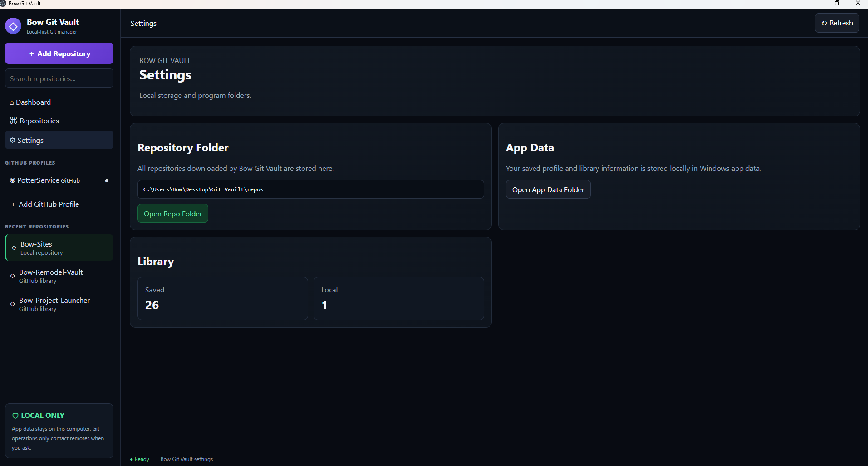
Task: Minimize the Bow Git Vault window
Action: pyautogui.click(x=817, y=3)
